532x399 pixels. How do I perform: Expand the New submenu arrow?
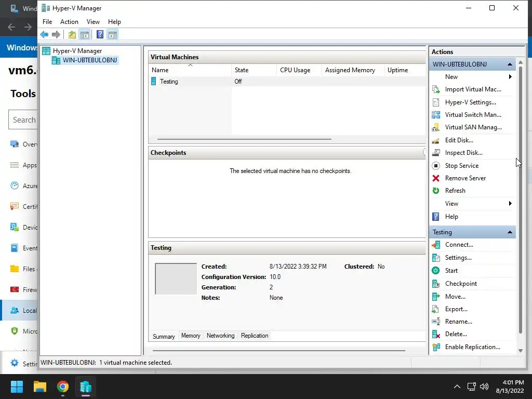coord(510,77)
